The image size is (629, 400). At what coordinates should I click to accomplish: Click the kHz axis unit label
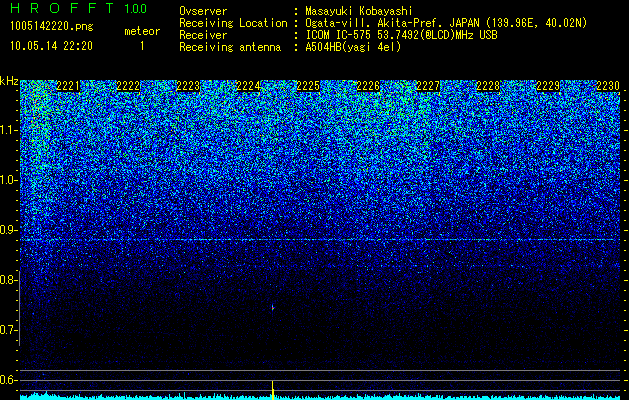click(9, 81)
